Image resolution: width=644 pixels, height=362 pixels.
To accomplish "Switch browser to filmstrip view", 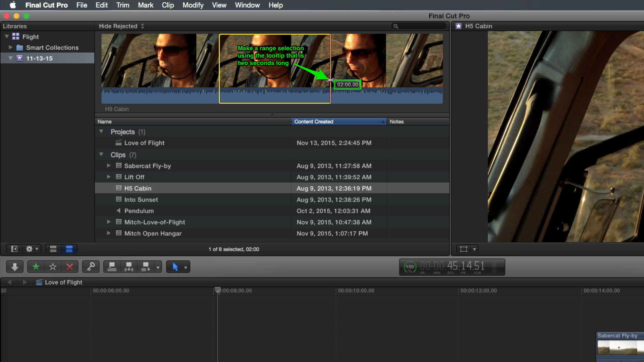I will 53,249.
